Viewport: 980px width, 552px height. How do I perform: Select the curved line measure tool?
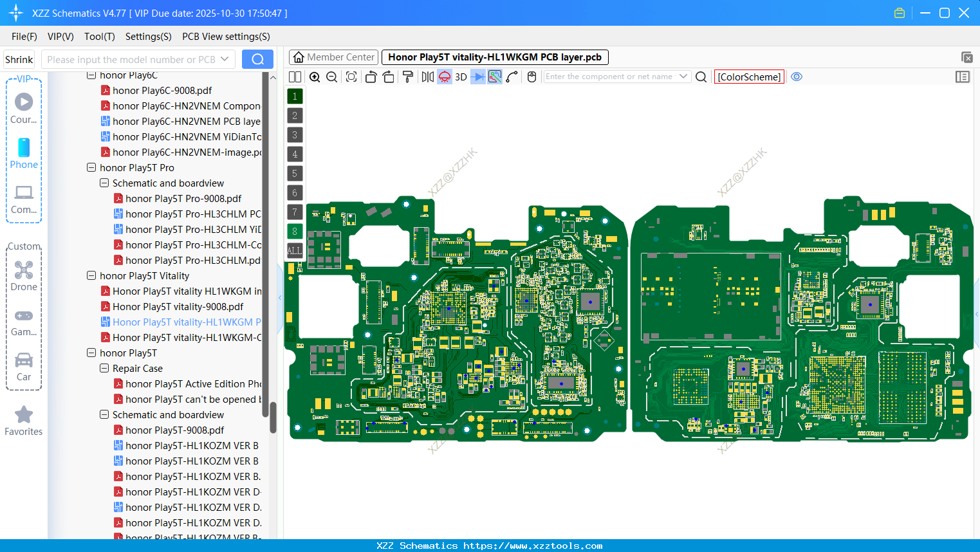pyautogui.click(x=512, y=77)
